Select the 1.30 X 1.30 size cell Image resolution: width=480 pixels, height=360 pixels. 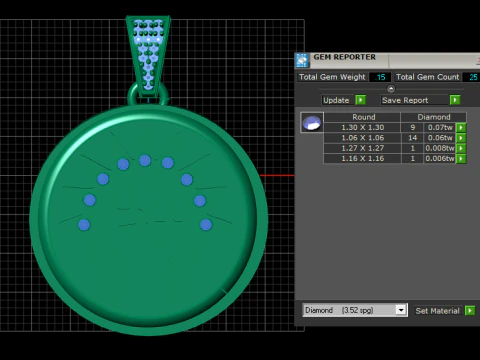point(362,128)
